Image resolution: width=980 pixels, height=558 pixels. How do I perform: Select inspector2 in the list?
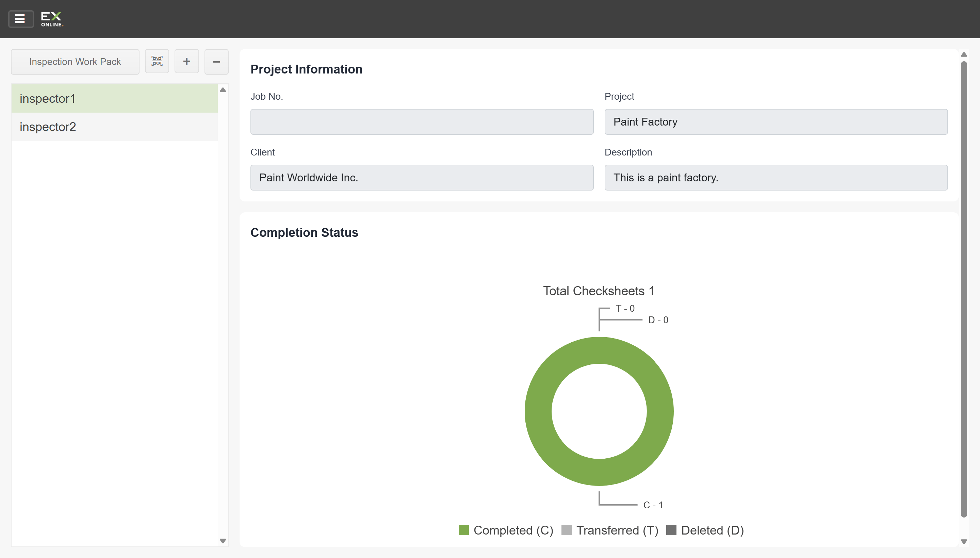coord(114,127)
